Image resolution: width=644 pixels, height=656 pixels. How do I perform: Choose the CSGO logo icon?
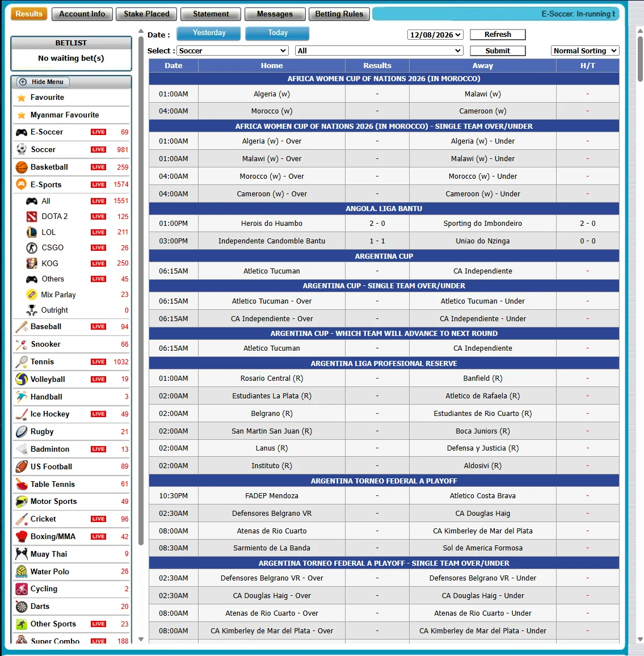[x=32, y=247]
